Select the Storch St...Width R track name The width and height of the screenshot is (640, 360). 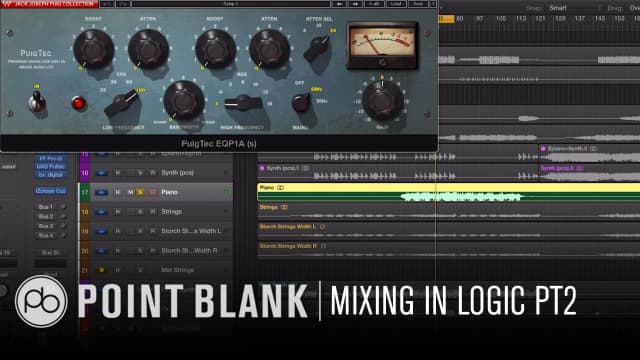click(189, 251)
